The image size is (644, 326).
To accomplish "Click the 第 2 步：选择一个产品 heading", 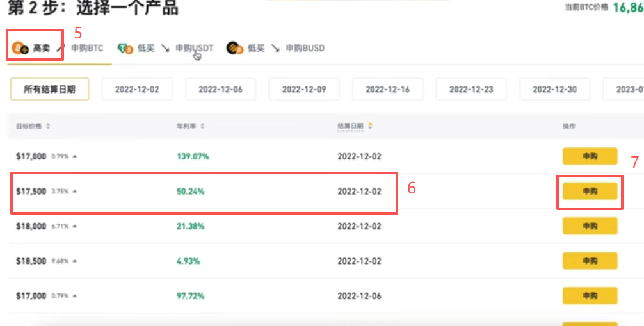I will pos(93,8).
